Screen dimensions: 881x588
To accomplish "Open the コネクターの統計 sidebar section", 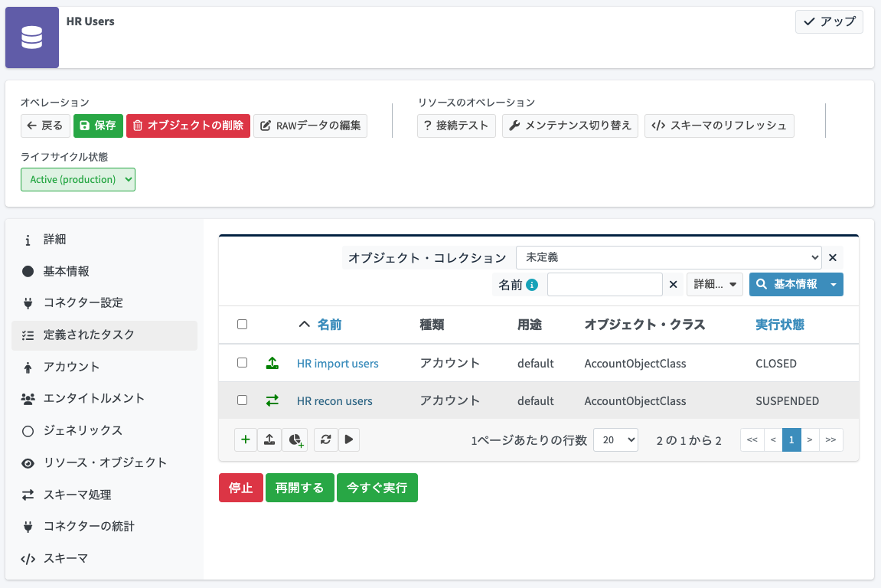I will [x=105, y=526].
